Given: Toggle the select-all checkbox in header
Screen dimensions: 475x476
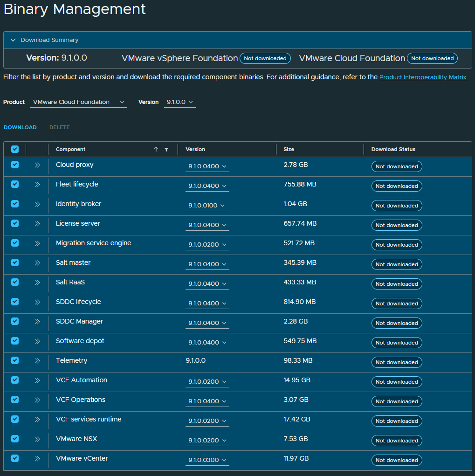Looking at the screenshot, I should pyautogui.click(x=15, y=149).
